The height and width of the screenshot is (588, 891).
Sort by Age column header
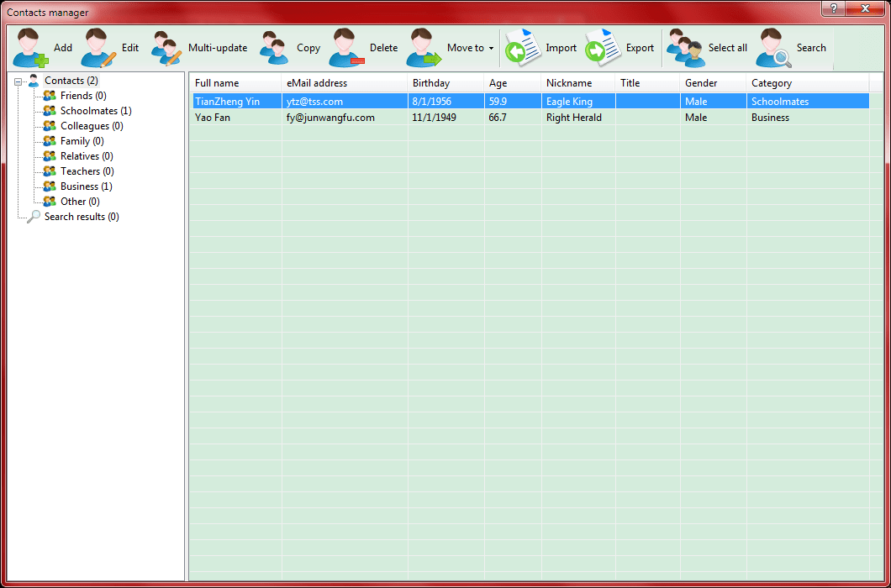513,83
